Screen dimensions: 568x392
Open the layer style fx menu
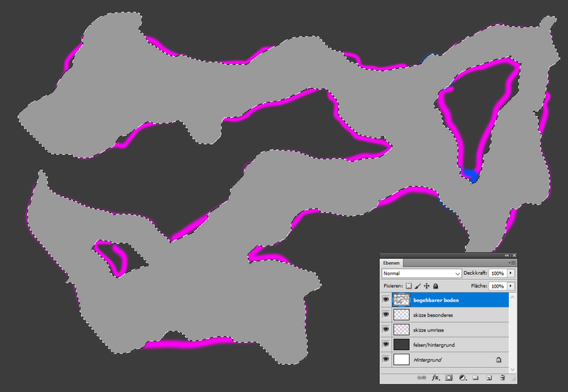click(x=436, y=378)
